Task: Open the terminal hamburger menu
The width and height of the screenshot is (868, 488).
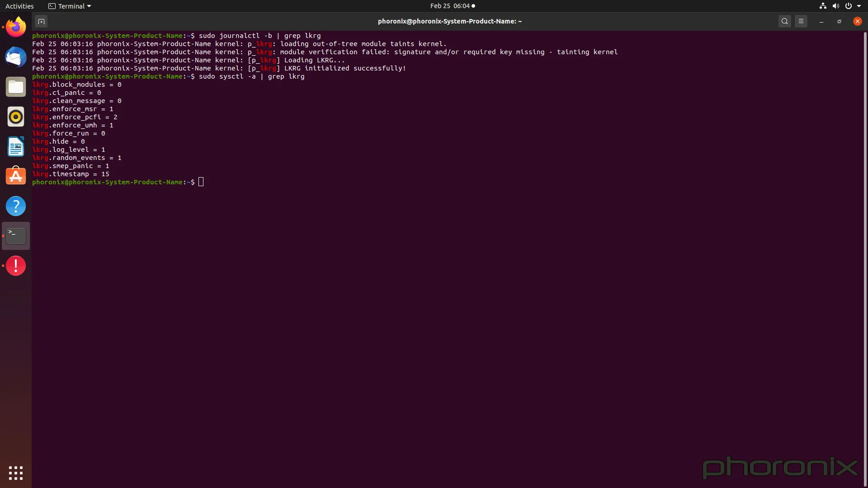Action: pos(801,21)
